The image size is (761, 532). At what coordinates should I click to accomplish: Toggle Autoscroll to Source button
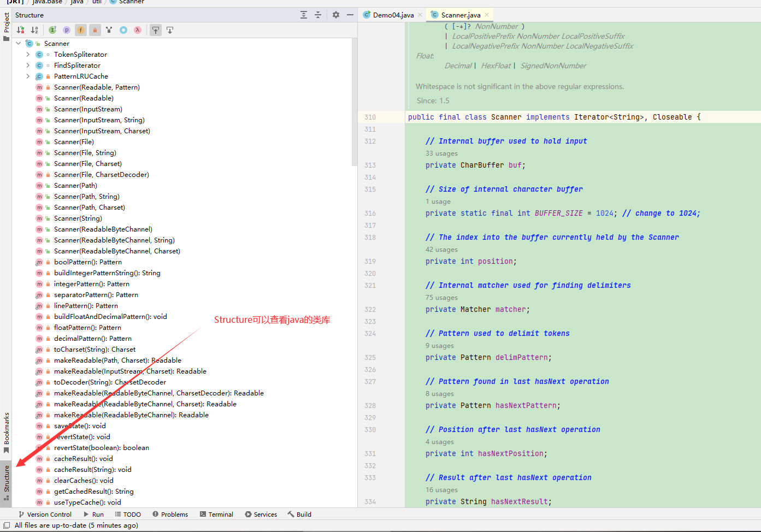(x=156, y=30)
